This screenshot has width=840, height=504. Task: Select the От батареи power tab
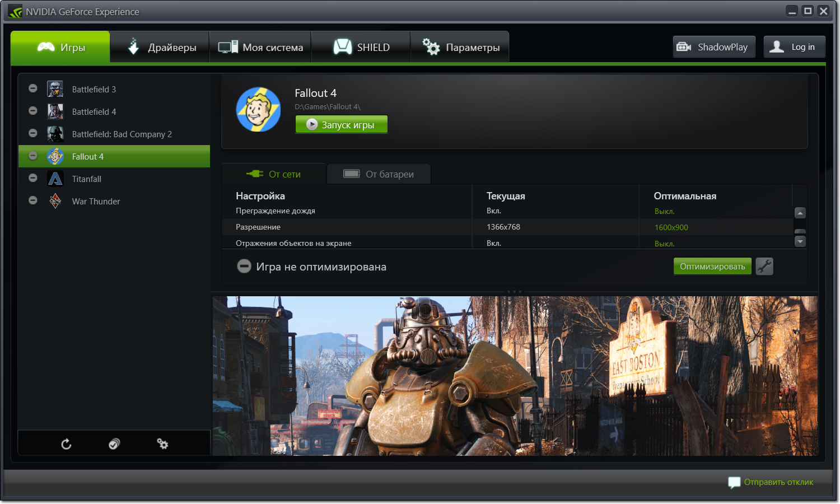pos(379,174)
